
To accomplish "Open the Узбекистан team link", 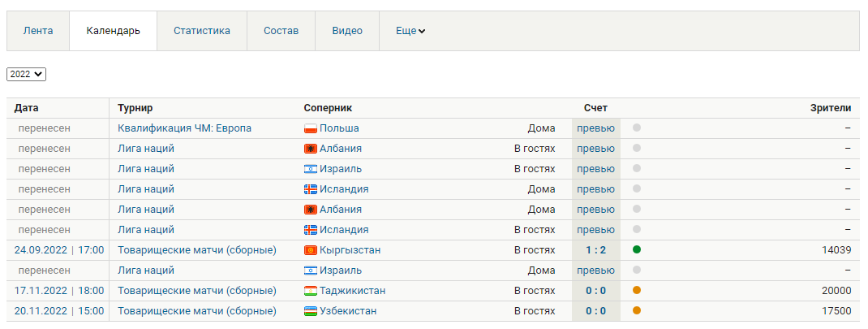I will (x=348, y=311).
